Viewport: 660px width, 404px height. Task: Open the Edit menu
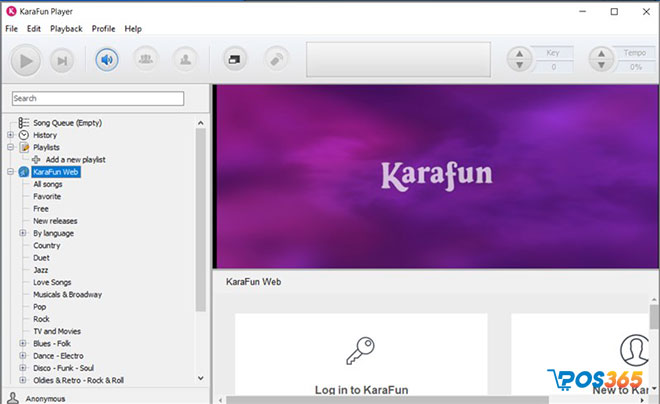point(34,29)
